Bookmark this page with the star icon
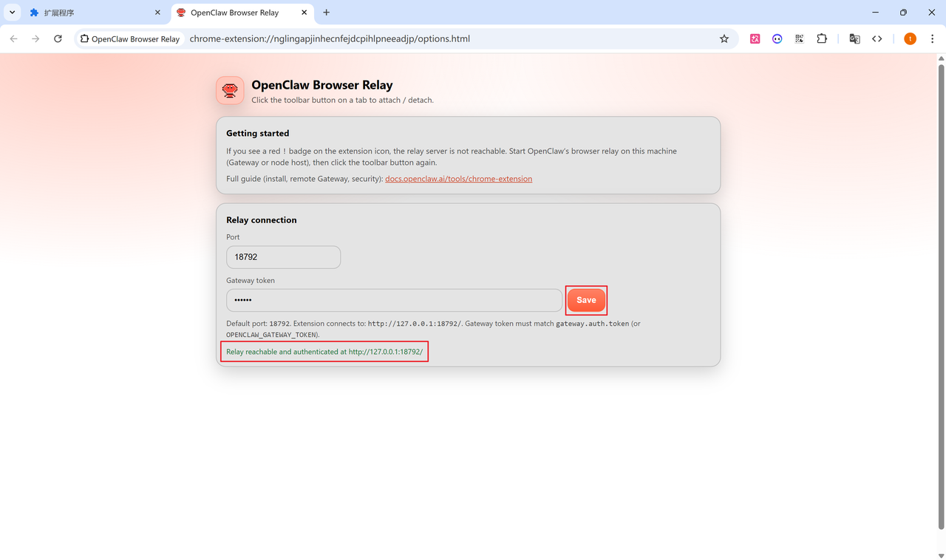 [724, 39]
